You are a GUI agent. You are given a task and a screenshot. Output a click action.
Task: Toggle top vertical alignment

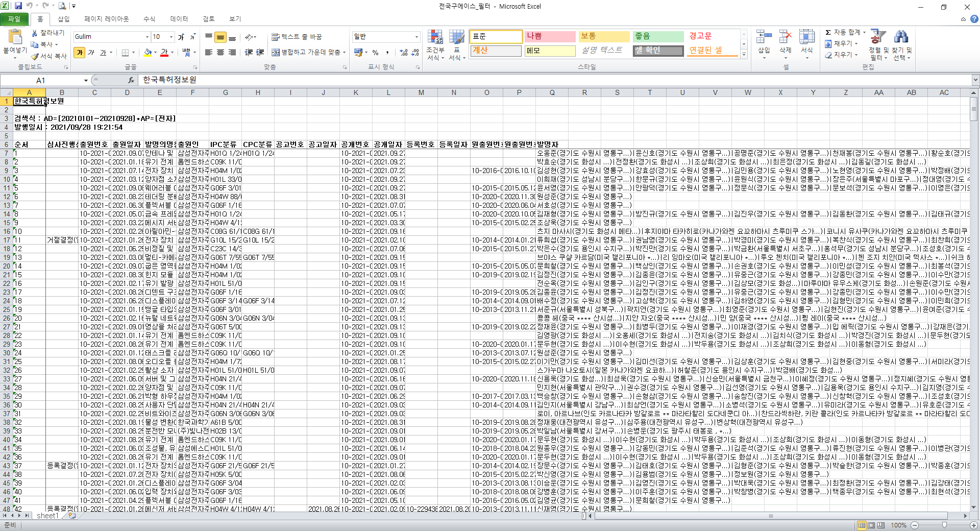coord(209,37)
